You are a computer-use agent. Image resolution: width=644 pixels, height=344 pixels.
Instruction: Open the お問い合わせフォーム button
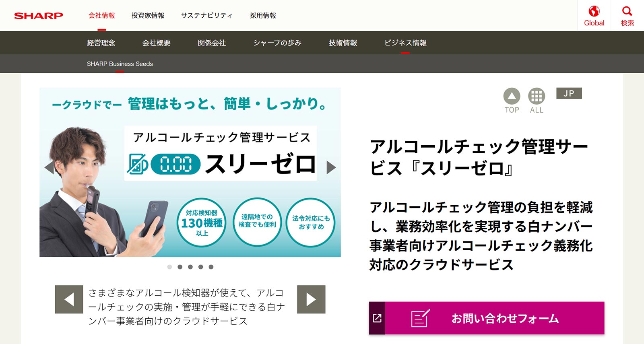pyautogui.click(x=487, y=318)
